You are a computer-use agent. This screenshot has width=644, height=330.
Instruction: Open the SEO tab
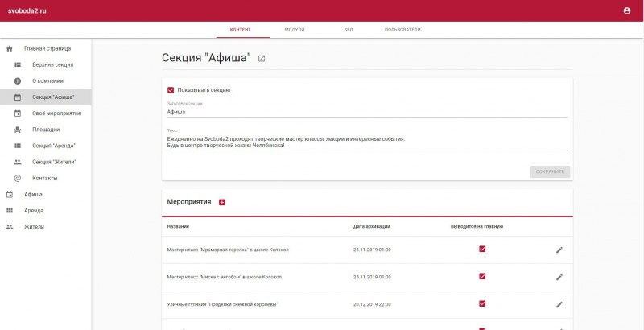pyautogui.click(x=349, y=30)
